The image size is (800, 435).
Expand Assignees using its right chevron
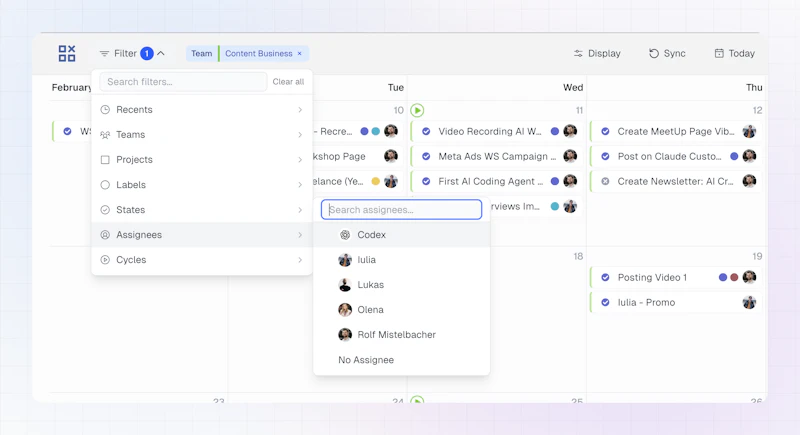click(300, 235)
